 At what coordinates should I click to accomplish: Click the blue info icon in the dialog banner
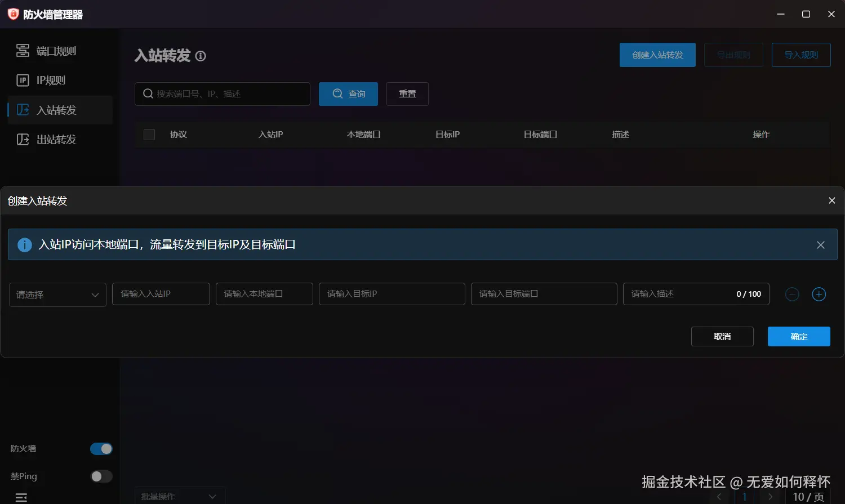point(25,244)
